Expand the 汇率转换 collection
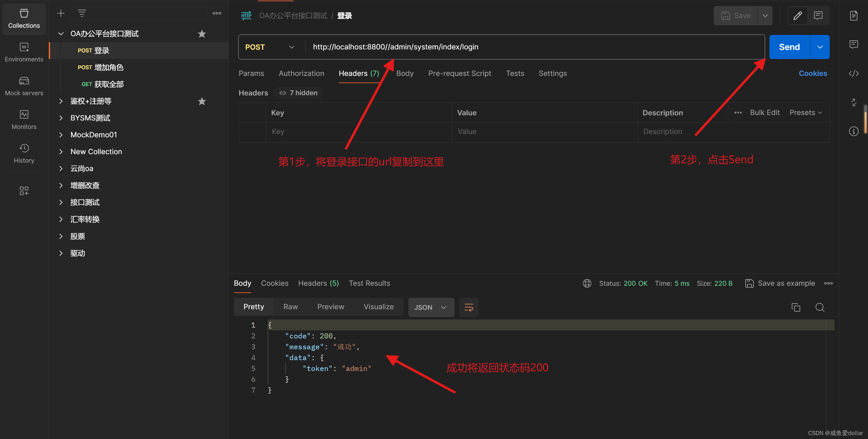The height and width of the screenshot is (439, 868). point(61,219)
